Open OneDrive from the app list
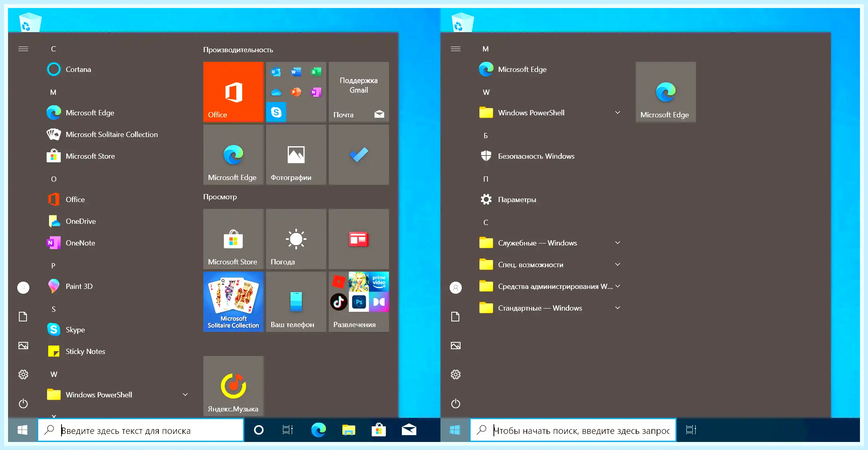 117,221
